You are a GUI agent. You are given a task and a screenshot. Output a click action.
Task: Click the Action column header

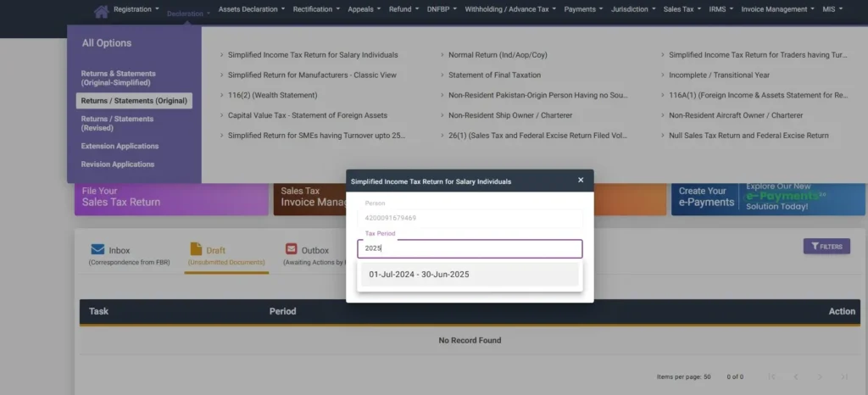pos(842,311)
